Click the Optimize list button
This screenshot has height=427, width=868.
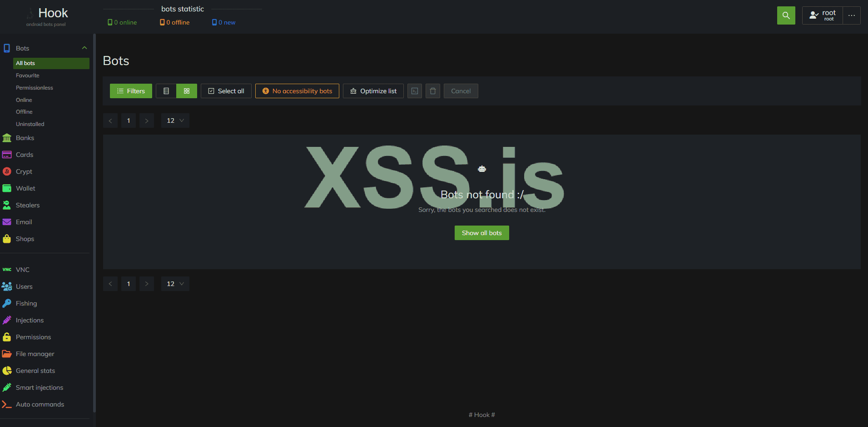[x=373, y=91]
